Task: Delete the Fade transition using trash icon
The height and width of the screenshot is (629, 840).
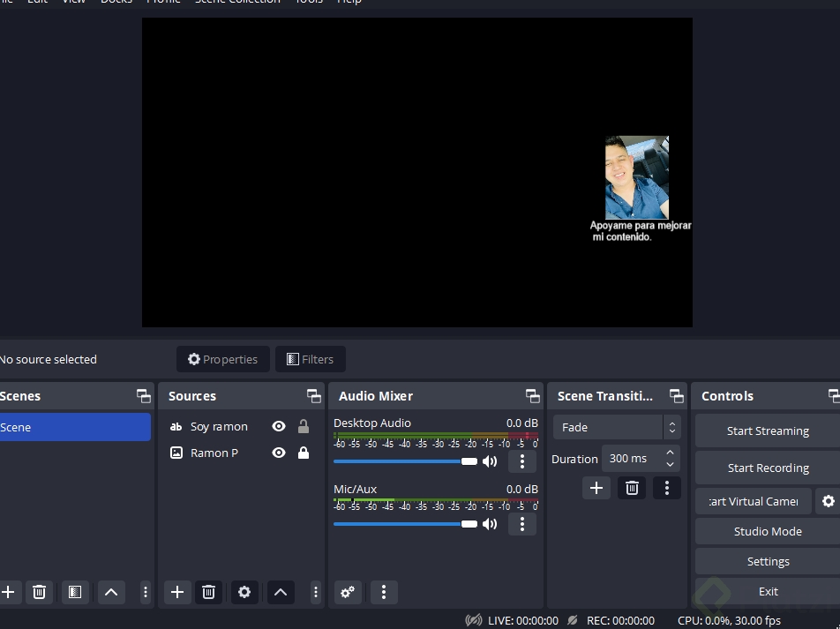Action: (x=632, y=487)
